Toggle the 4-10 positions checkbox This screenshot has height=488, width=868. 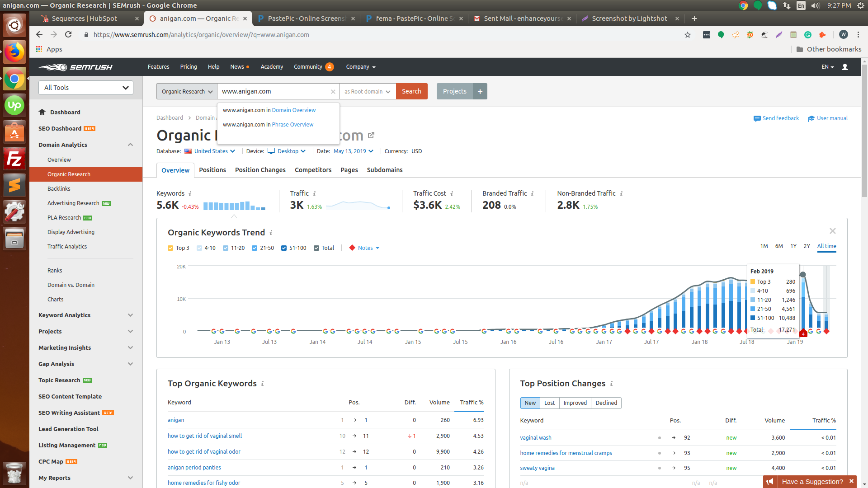199,248
